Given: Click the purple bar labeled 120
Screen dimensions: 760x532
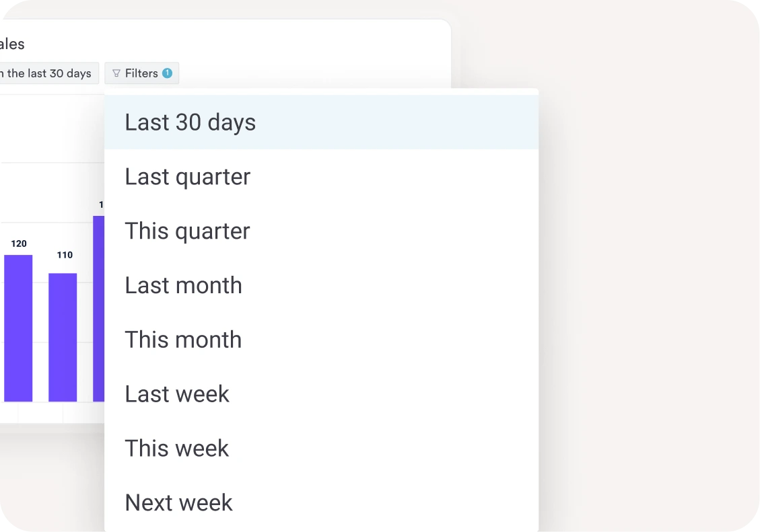Looking at the screenshot, I should point(18,328).
